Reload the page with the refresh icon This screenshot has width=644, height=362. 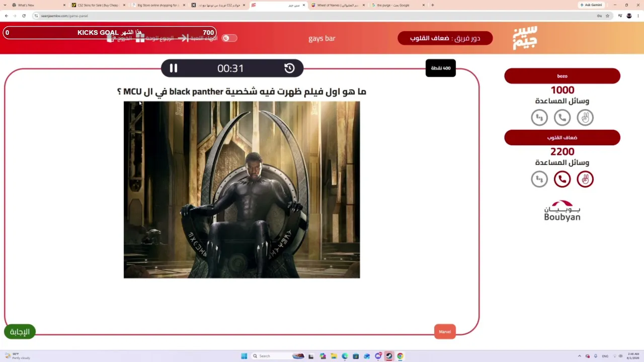pos(24,16)
